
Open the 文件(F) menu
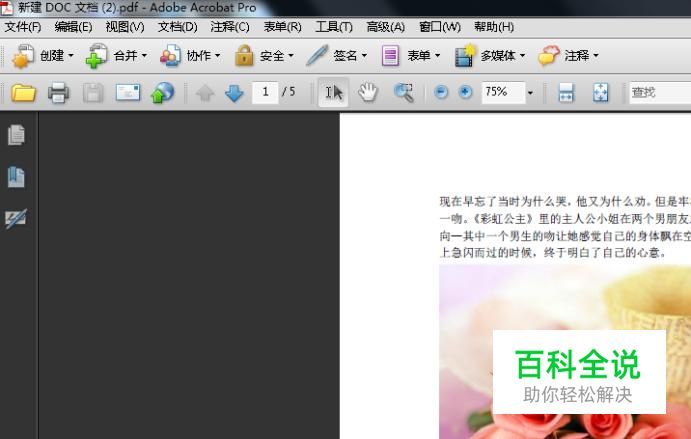click(x=23, y=27)
